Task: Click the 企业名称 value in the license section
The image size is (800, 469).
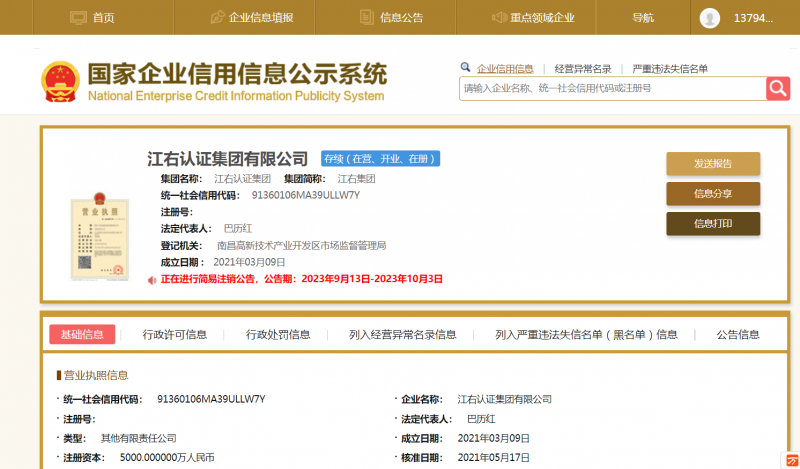Action: tap(505, 400)
